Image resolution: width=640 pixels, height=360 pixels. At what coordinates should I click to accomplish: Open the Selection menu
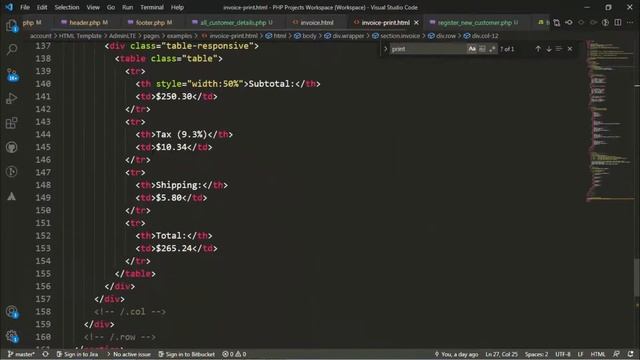(67, 7)
